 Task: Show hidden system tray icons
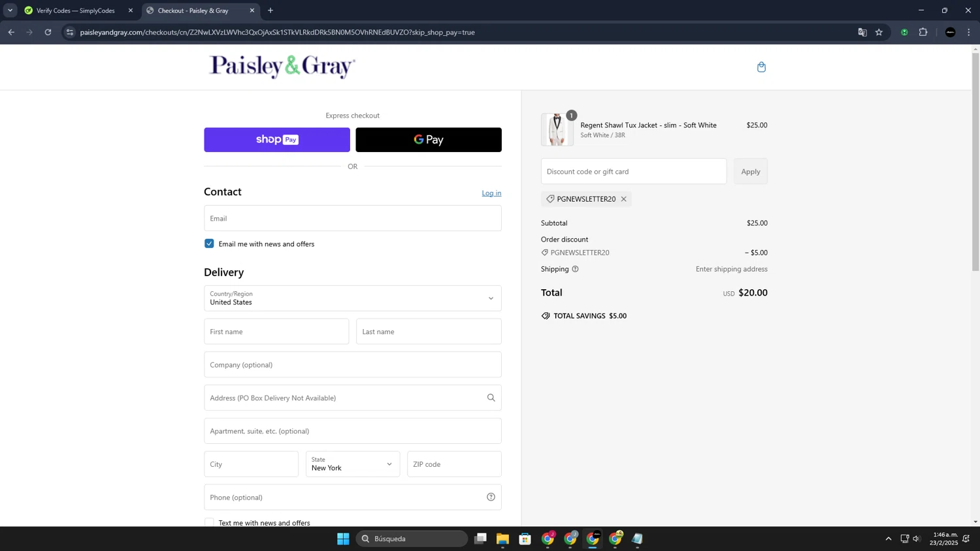coord(888,539)
